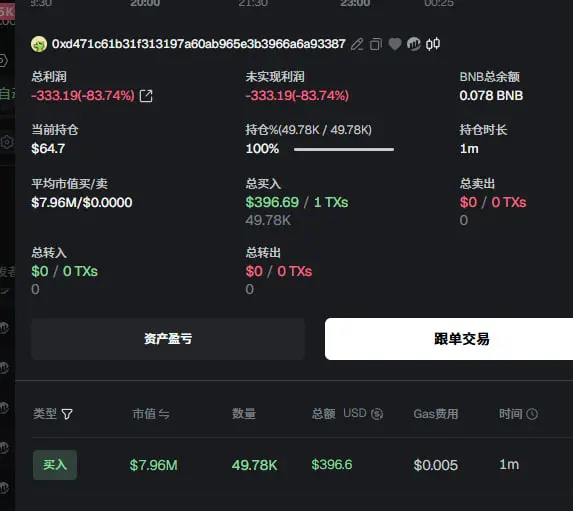Select total bought $396.69 / 1 TXs
Image resolution: width=573 pixels, height=511 pixels.
[297, 202]
